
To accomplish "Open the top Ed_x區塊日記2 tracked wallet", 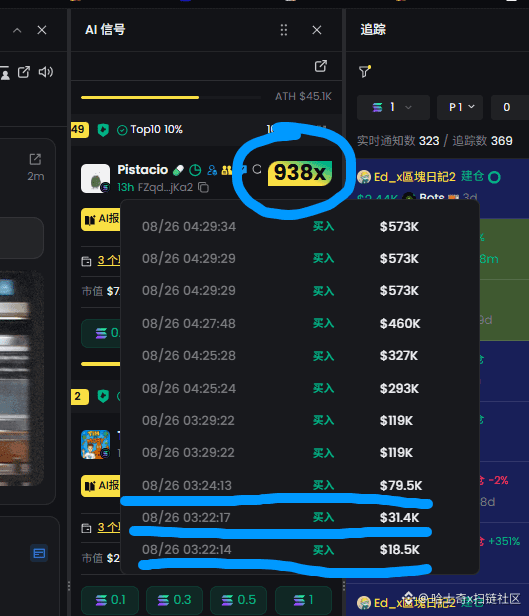I will click(414, 177).
